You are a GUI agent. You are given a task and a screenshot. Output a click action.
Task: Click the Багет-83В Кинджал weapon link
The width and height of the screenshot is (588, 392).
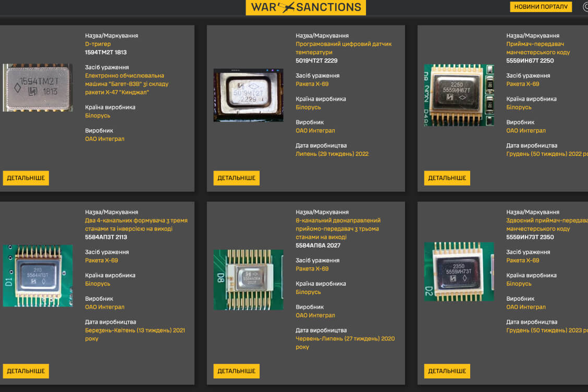tap(127, 83)
